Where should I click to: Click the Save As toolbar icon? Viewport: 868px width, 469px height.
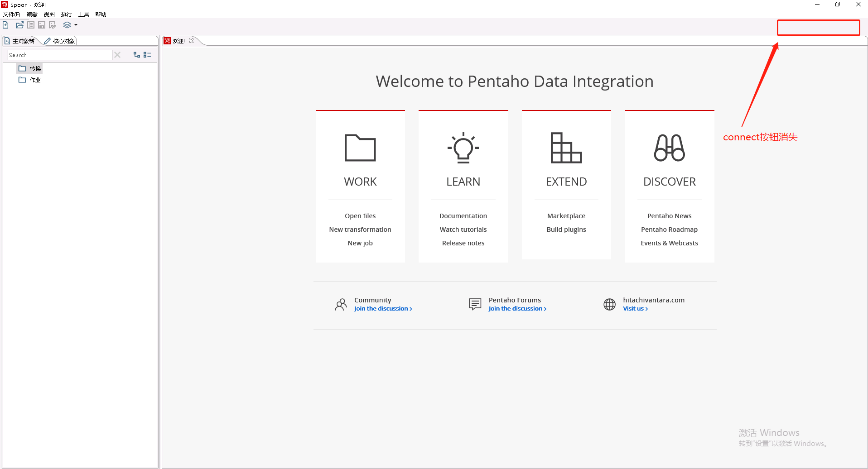tap(53, 25)
